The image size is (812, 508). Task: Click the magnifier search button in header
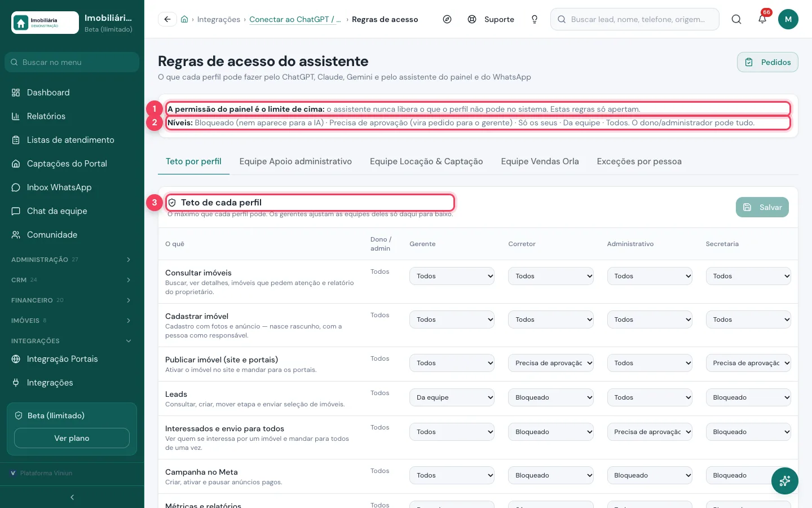(736, 19)
